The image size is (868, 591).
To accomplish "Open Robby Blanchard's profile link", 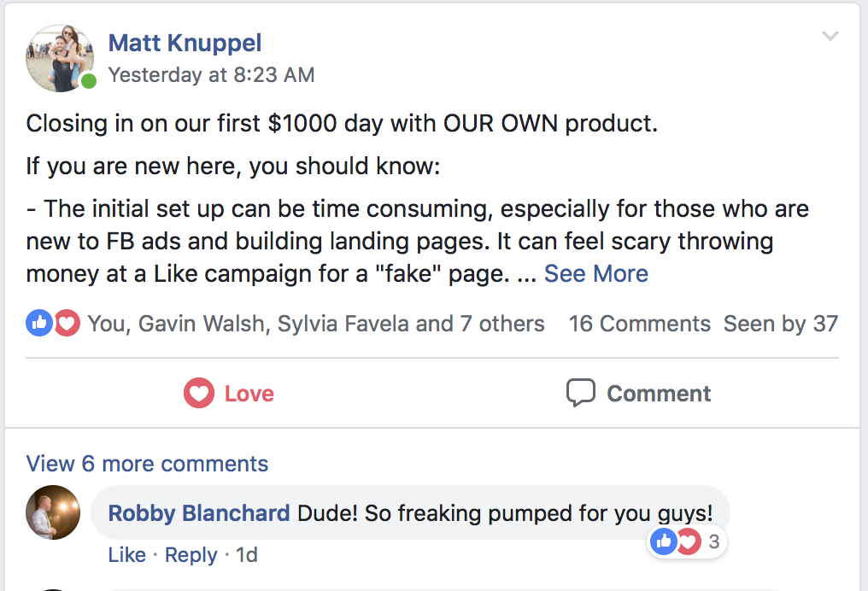I will (199, 513).
